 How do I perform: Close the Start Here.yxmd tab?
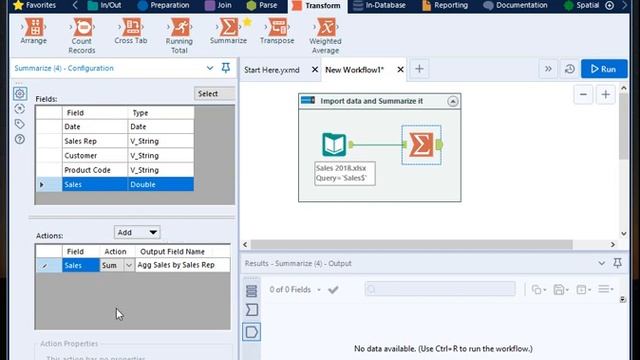(315, 69)
